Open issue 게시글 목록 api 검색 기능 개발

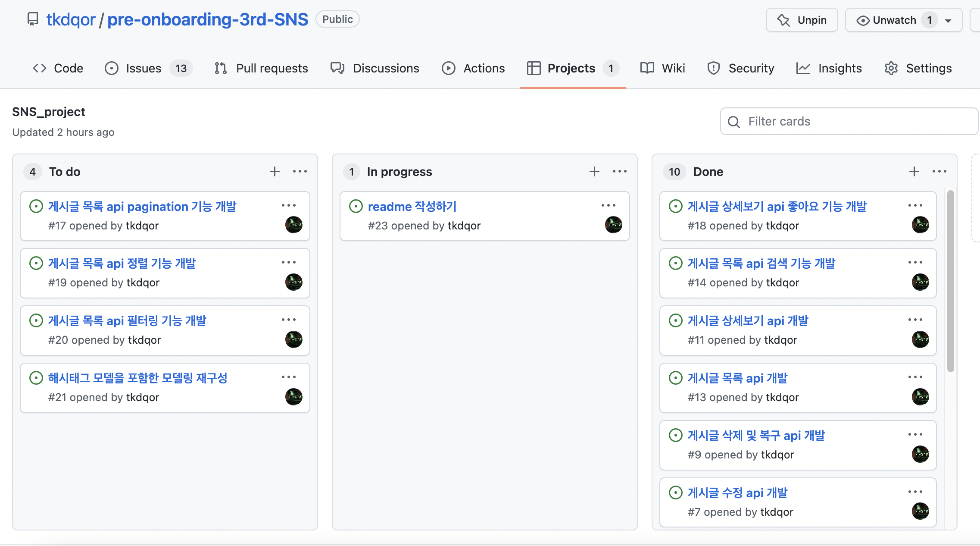(762, 264)
